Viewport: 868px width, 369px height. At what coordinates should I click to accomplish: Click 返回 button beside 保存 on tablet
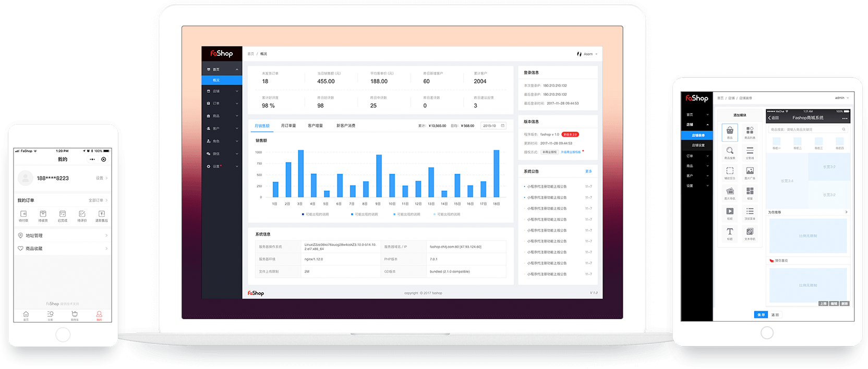[x=775, y=315]
